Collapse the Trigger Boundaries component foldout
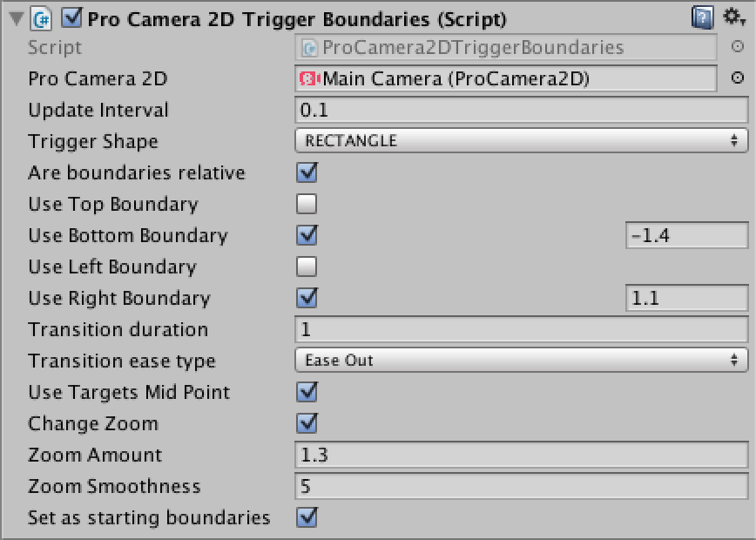The height and width of the screenshot is (540, 756). click(16, 19)
